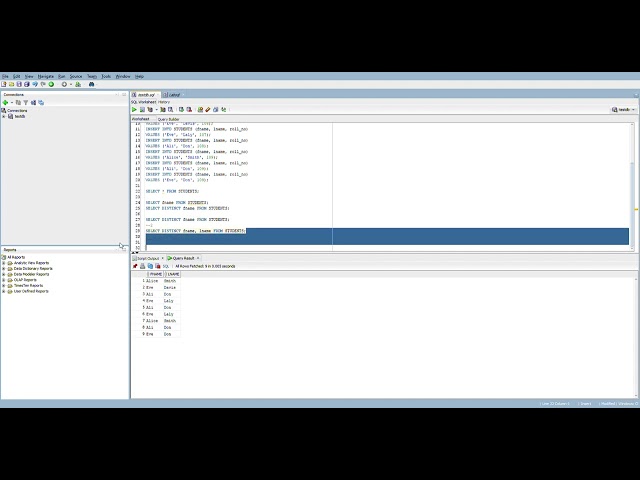Click the LNAME column header
Image resolution: width=640 pixels, height=480 pixels.
(173, 274)
